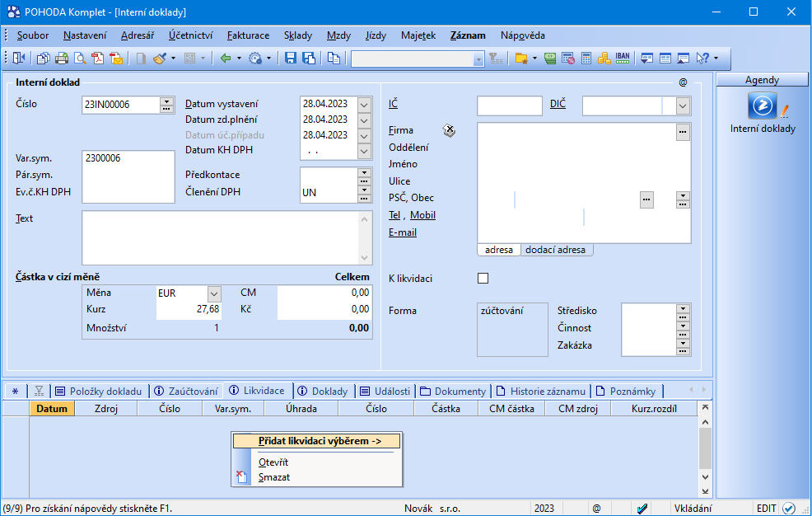Expand the Středisko dropdown arrow
The height and width of the screenshot is (516, 812).
683,309
